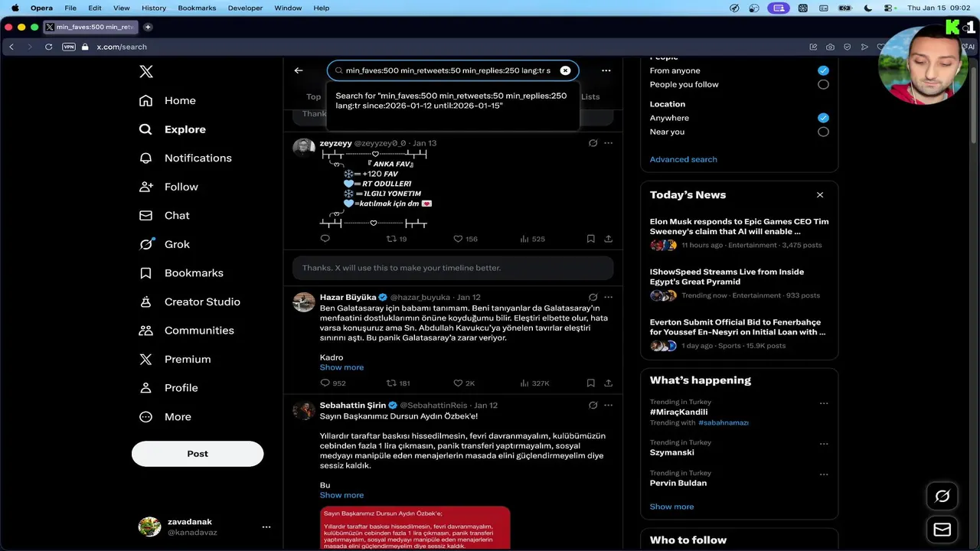Viewport: 980px width, 551px height.
Task: Expand Sebahattin Şirin's post with Show more
Action: [341, 495]
